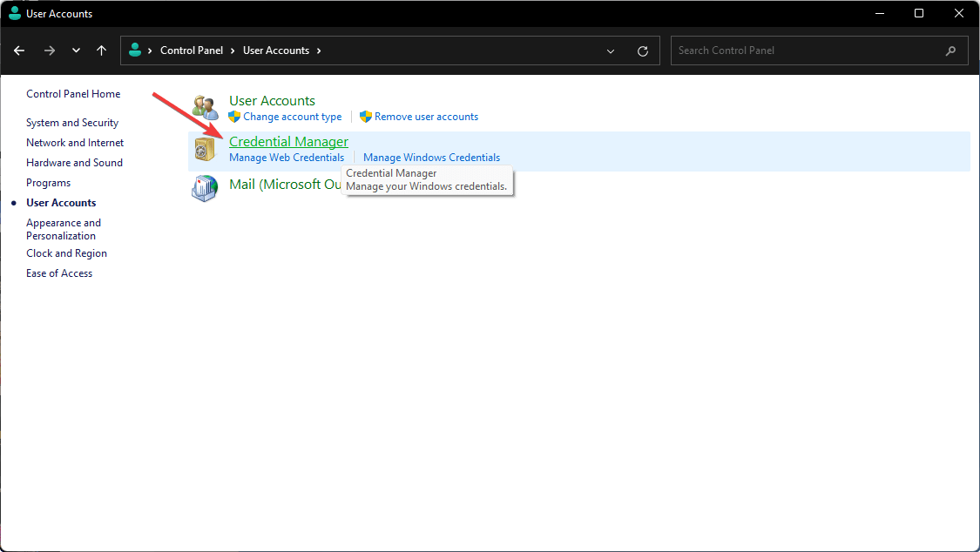This screenshot has width=980, height=552.
Task: Open Control Panel Home
Action: pos(73,94)
